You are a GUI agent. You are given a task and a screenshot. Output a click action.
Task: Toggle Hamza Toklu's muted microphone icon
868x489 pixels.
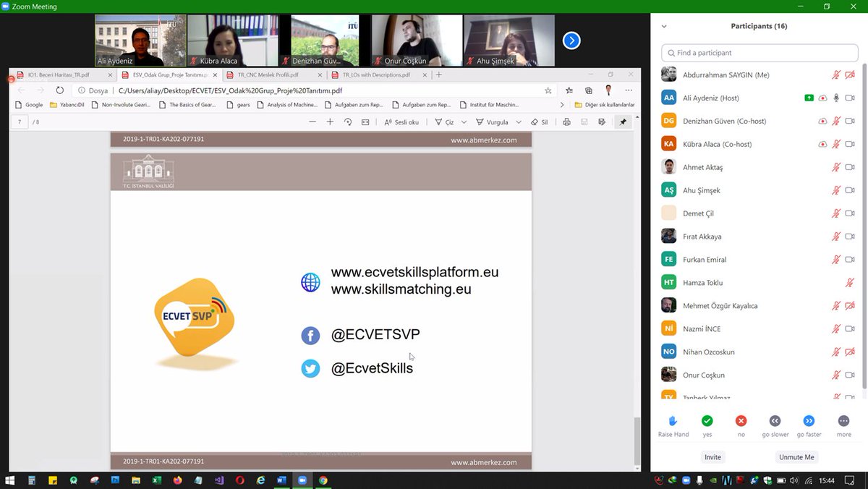pos(850,283)
